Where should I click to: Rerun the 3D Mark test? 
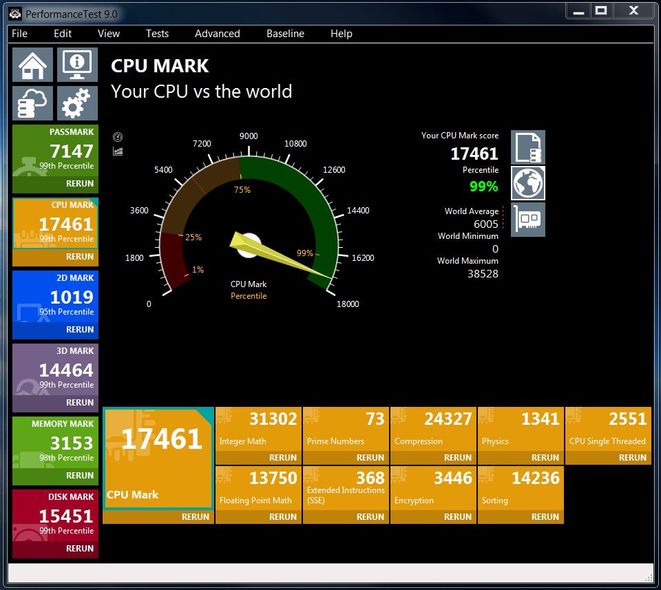(x=80, y=402)
